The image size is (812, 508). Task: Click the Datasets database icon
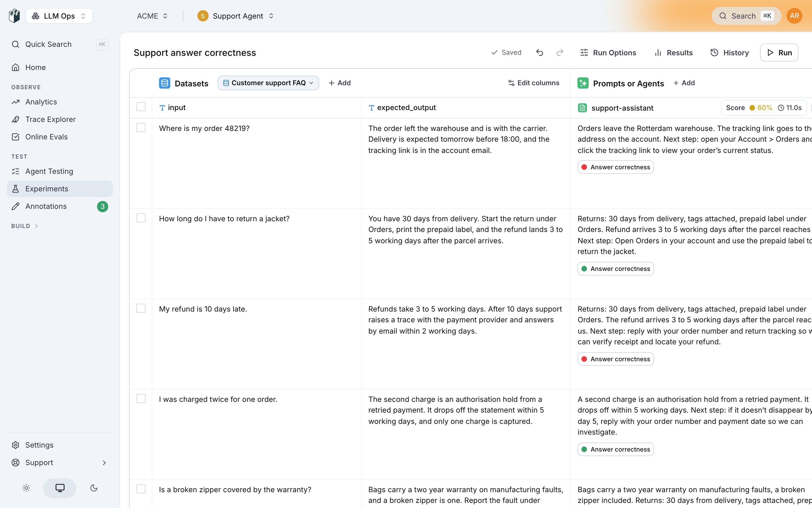pos(164,83)
